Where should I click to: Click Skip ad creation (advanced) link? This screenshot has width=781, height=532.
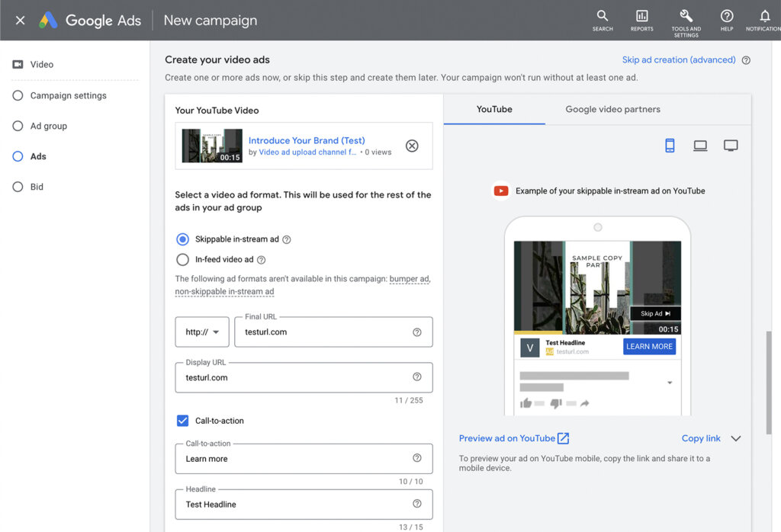[x=679, y=60]
